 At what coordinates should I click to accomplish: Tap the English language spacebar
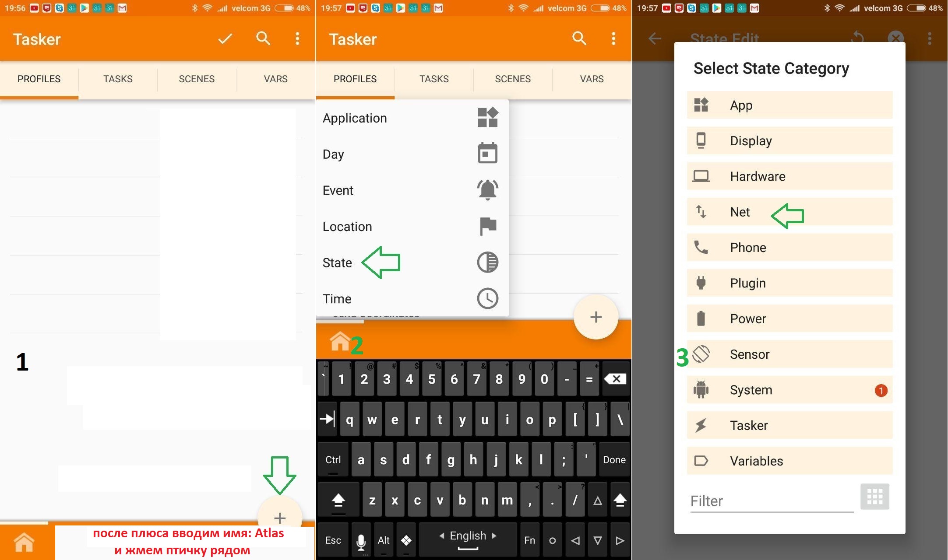tap(468, 540)
